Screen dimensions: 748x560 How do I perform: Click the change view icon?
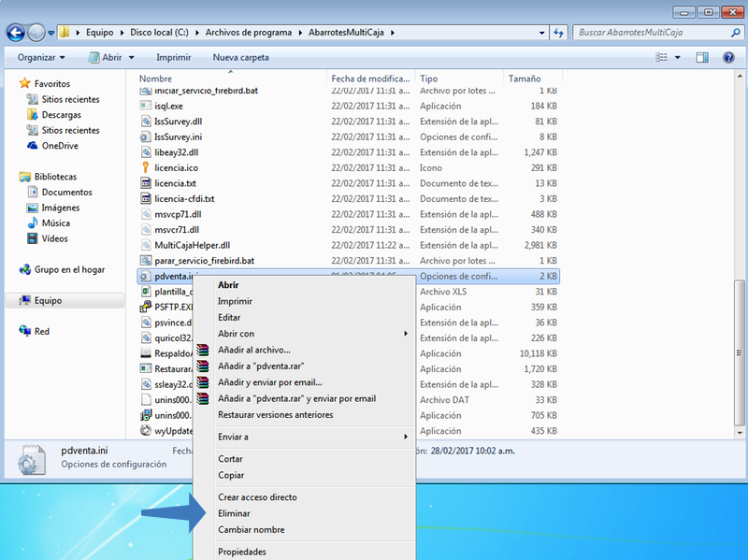coord(662,57)
